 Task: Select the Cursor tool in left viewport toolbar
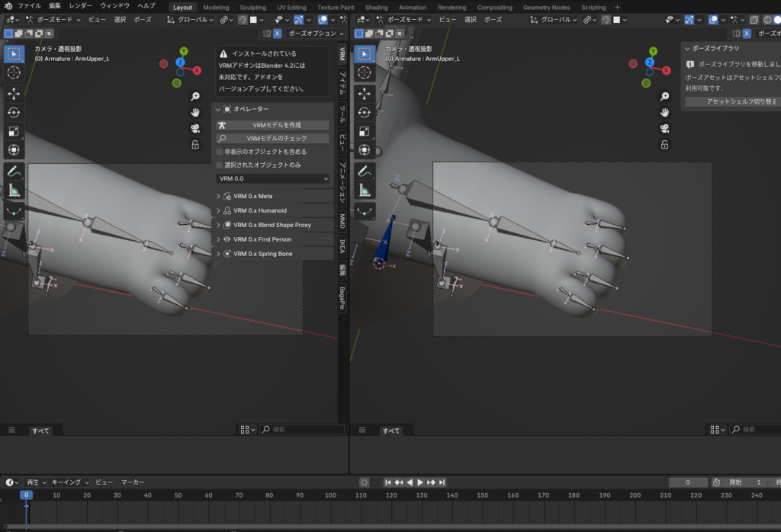(x=14, y=72)
